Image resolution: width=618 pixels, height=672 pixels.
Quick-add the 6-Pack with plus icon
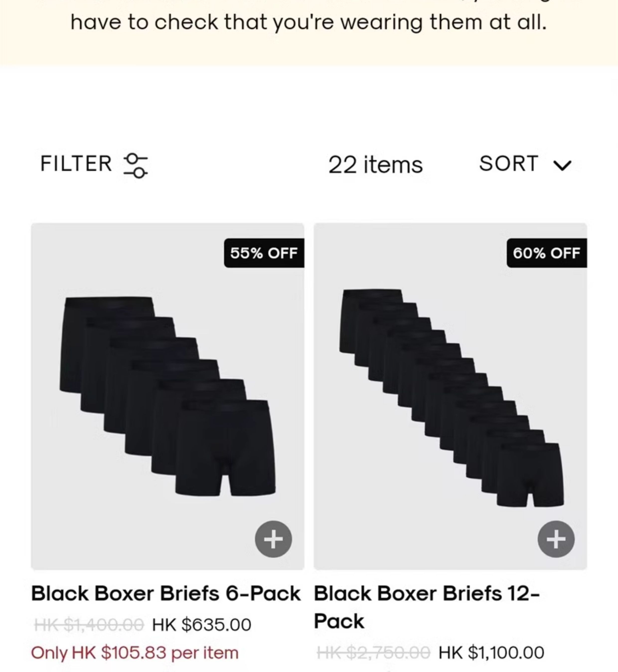pyautogui.click(x=273, y=539)
